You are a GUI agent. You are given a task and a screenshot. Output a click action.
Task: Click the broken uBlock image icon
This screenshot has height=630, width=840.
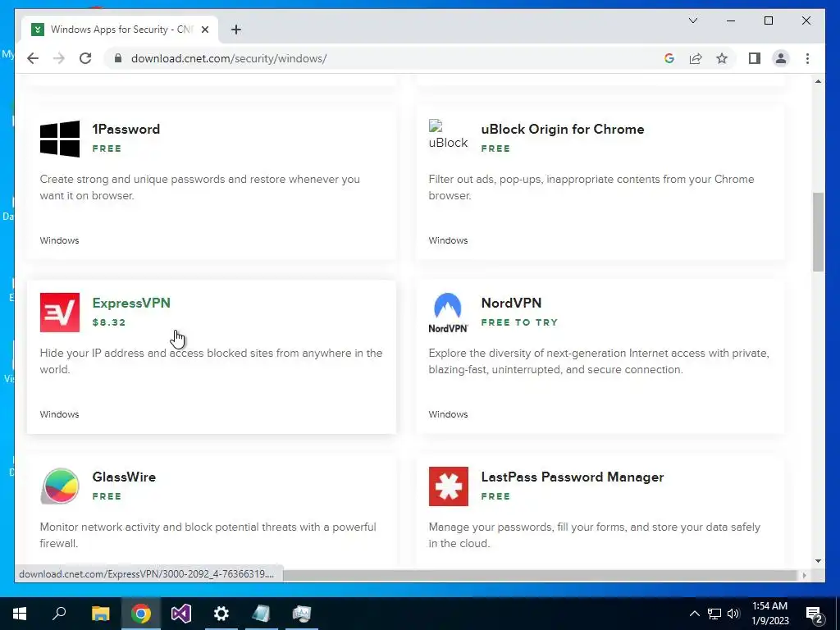coord(448,135)
